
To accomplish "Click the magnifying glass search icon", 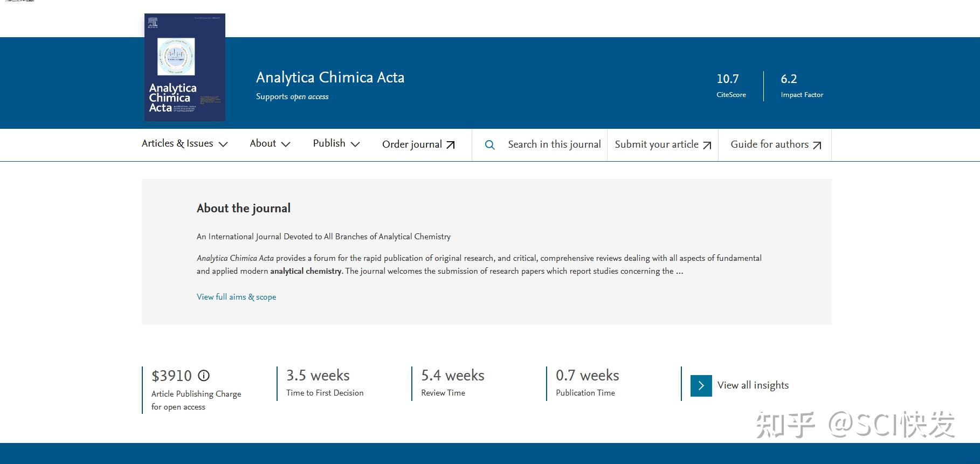I will pos(489,145).
